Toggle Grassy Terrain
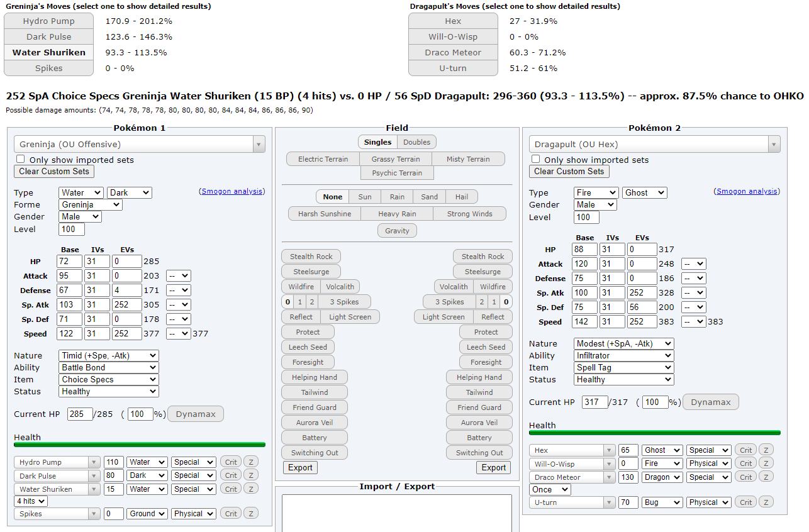The height and width of the screenshot is (532, 809). click(x=396, y=159)
